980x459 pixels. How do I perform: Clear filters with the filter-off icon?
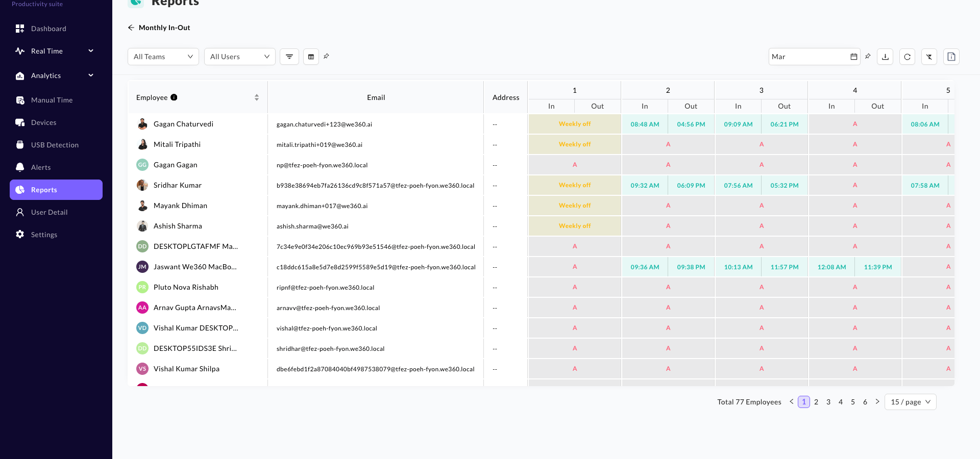[x=929, y=57]
